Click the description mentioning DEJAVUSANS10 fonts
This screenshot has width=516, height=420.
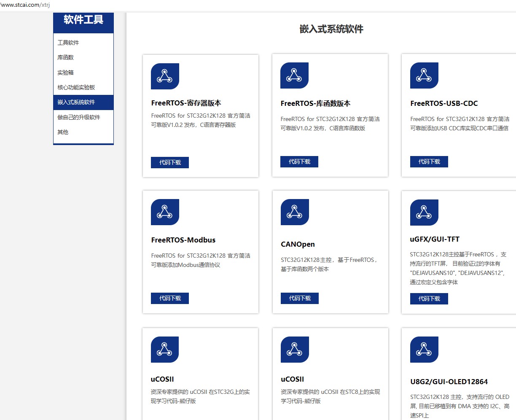click(458, 268)
